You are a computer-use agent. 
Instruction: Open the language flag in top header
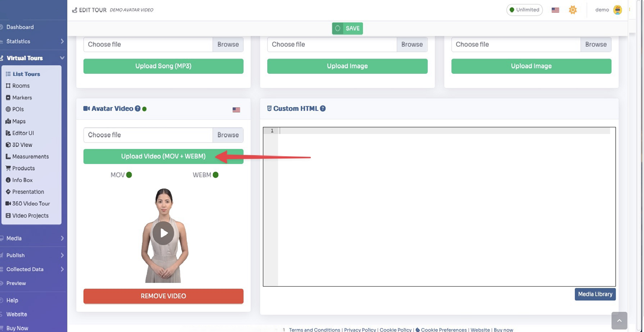pos(555,10)
